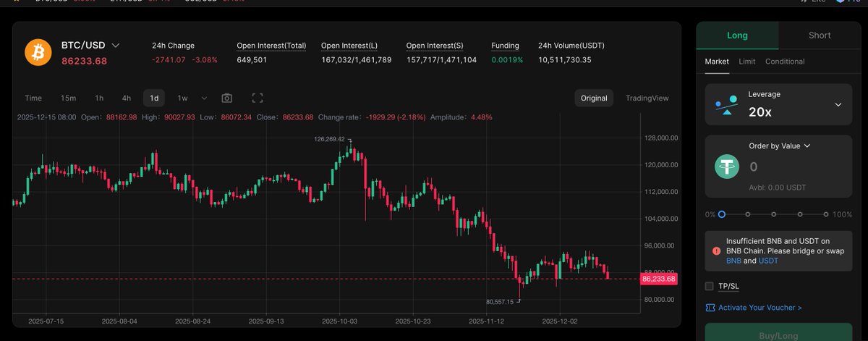The width and height of the screenshot is (868, 341).
Task: Click the Open Interest(Total) label
Action: point(271,46)
